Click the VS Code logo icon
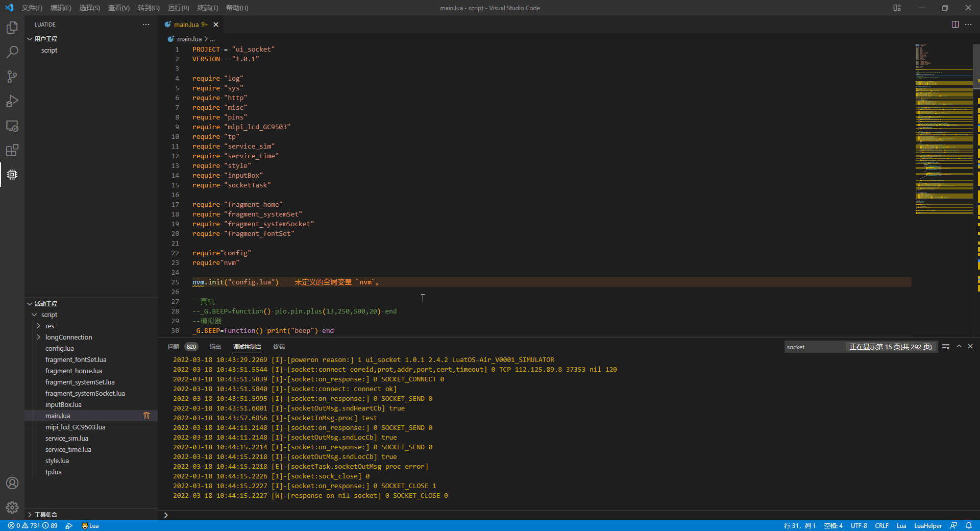The width and height of the screenshot is (980, 531). click(9, 8)
